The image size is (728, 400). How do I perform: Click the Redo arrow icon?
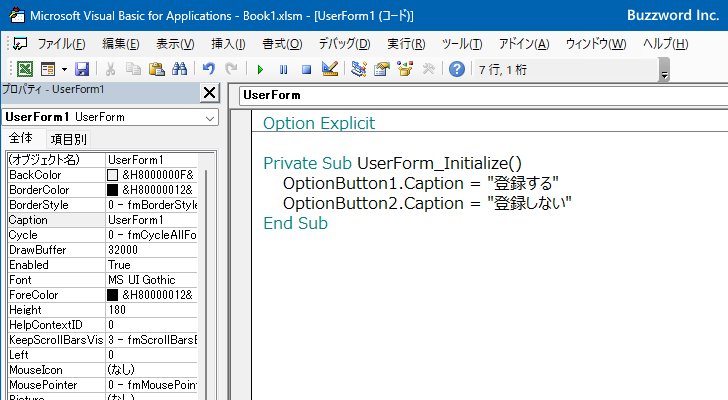tap(231, 70)
